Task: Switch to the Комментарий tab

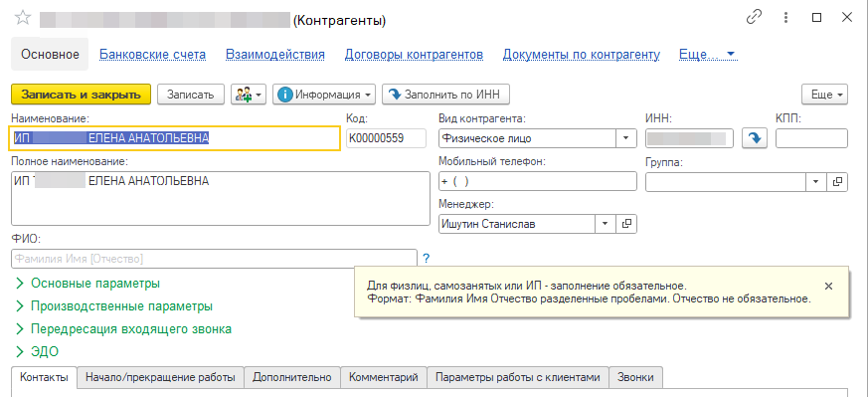Action: [384, 378]
